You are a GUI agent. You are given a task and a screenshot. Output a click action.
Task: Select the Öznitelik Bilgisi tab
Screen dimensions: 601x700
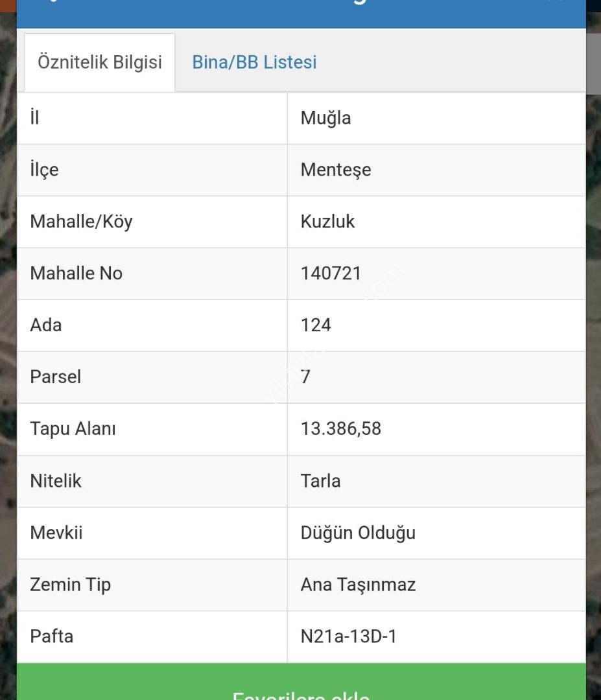pyautogui.click(x=100, y=62)
